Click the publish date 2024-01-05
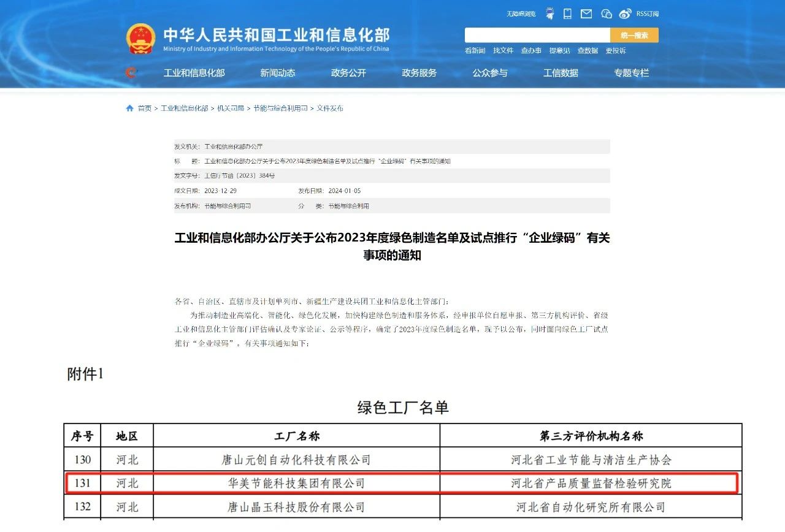The height and width of the screenshot is (532, 785). (x=345, y=191)
